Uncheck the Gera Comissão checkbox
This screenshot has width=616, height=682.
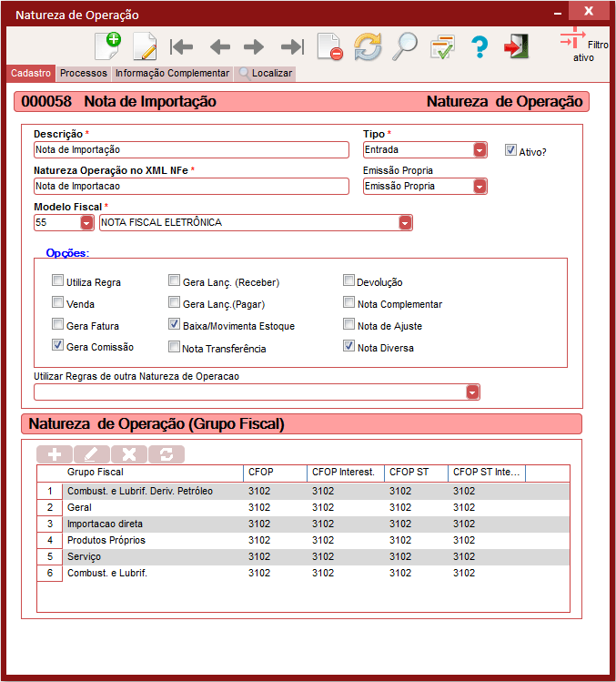click(x=57, y=345)
